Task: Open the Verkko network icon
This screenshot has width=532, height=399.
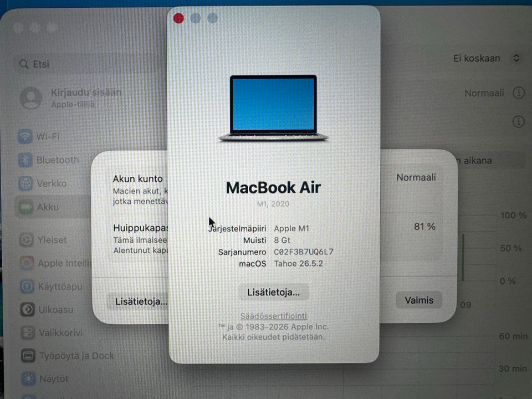Action: (25, 183)
